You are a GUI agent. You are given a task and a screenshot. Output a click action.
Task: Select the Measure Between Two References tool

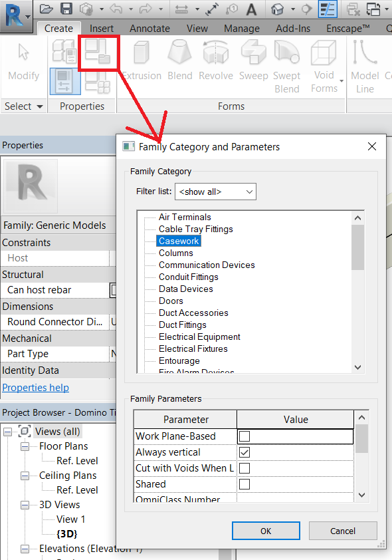pyautogui.click(x=181, y=9)
